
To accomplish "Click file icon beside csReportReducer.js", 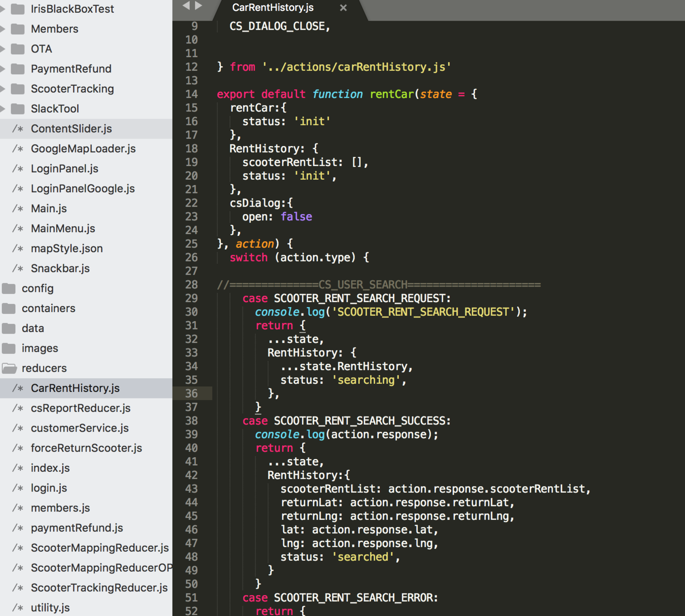I will click(x=18, y=408).
